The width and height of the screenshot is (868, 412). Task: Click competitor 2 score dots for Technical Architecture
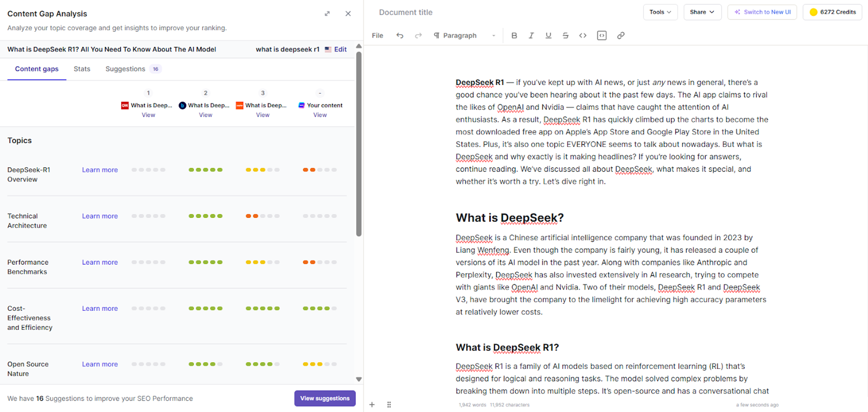pos(206,216)
